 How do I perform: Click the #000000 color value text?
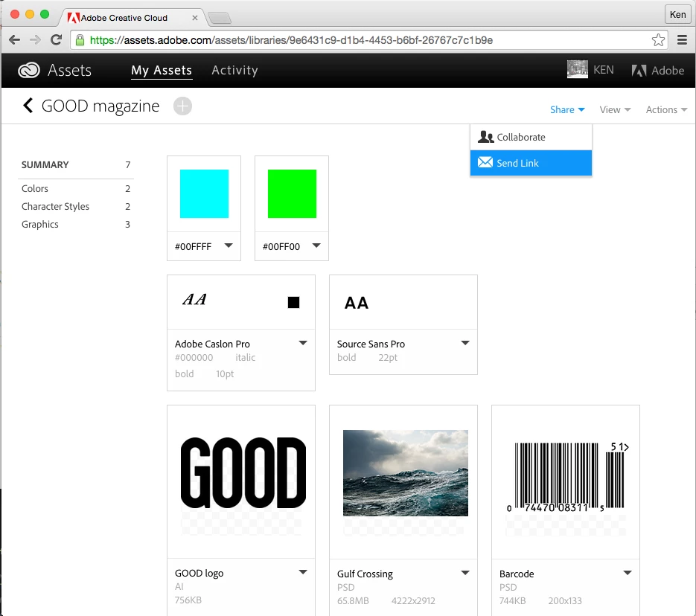click(194, 357)
